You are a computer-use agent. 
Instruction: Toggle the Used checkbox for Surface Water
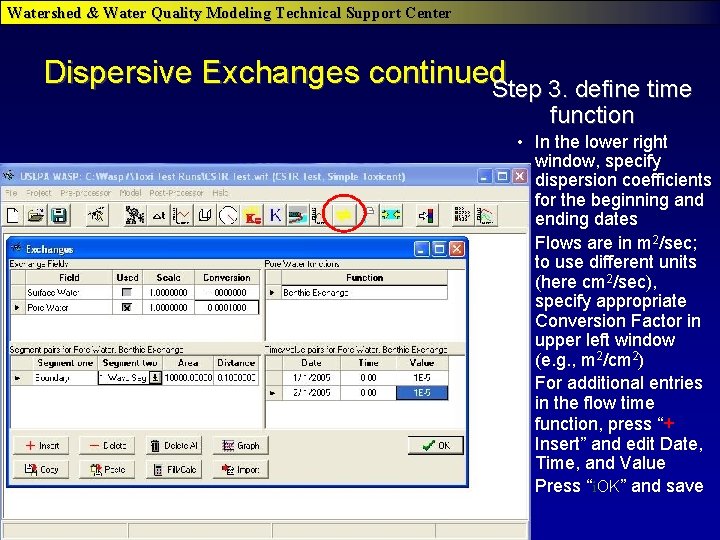click(x=127, y=292)
